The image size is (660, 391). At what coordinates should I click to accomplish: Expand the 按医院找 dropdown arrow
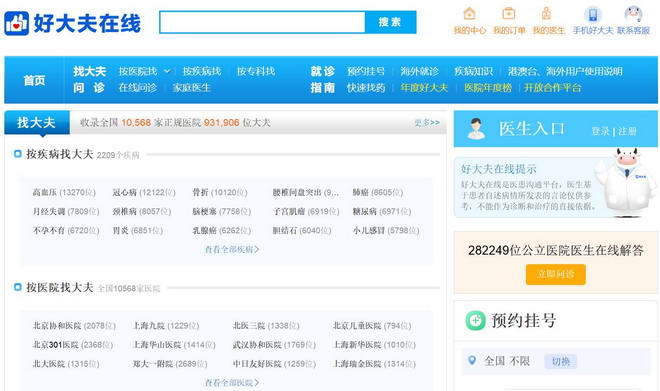coord(167,71)
